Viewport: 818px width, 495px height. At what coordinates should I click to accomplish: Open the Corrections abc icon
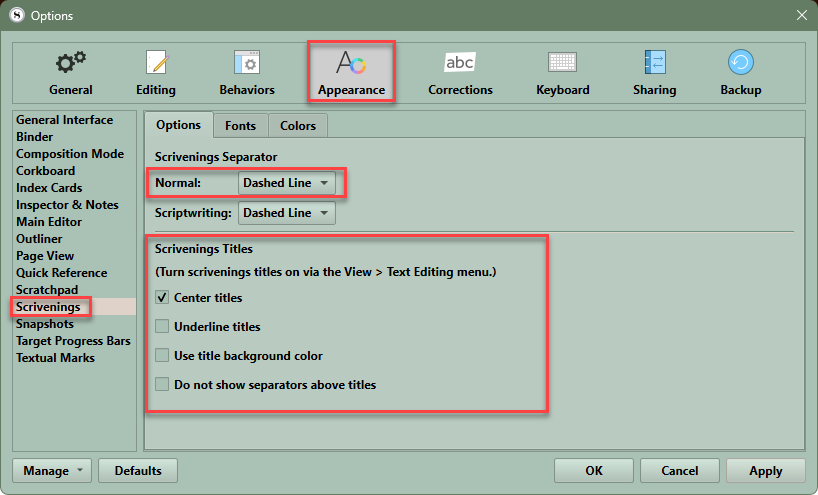pos(460,63)
